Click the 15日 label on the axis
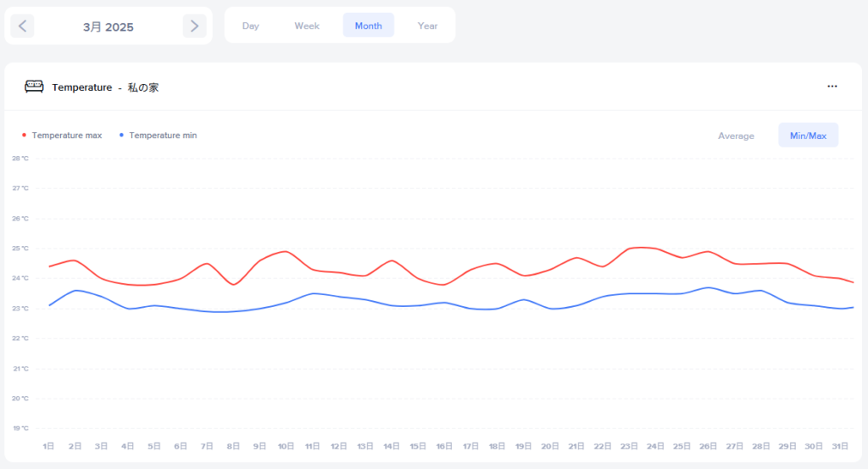This screenshot has width=868, height=469. 418,446
